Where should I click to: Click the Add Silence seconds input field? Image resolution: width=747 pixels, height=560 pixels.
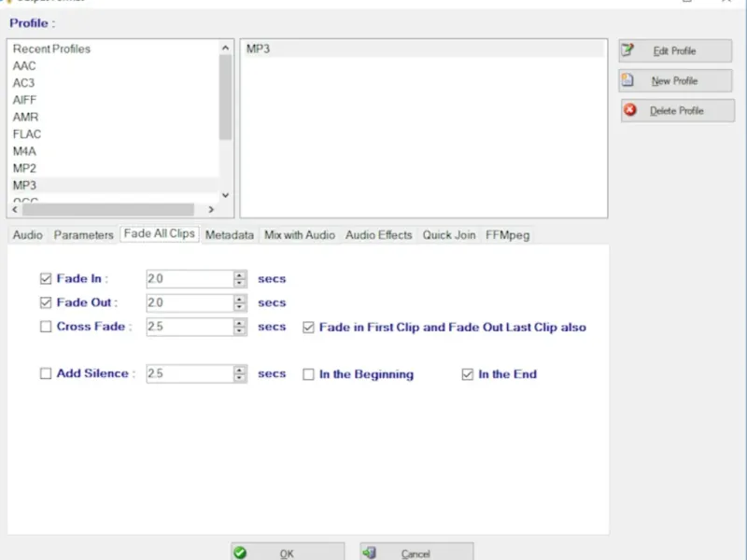tap(190, 373)
